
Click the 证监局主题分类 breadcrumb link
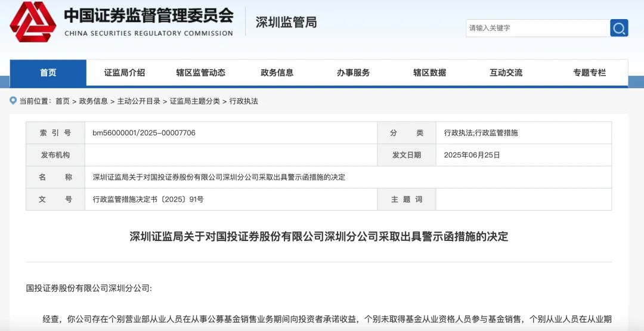(x=194, y=101)
